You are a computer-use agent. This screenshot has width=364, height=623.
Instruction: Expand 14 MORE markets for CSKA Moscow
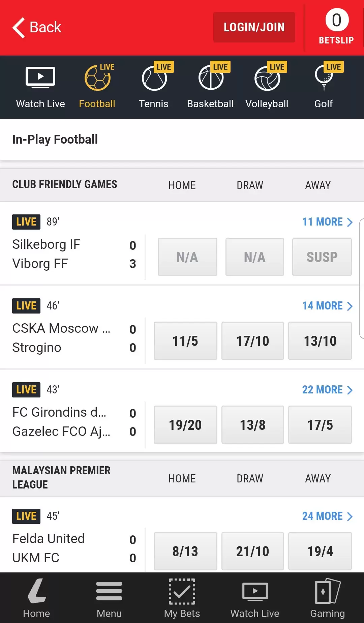coord(327,306)
